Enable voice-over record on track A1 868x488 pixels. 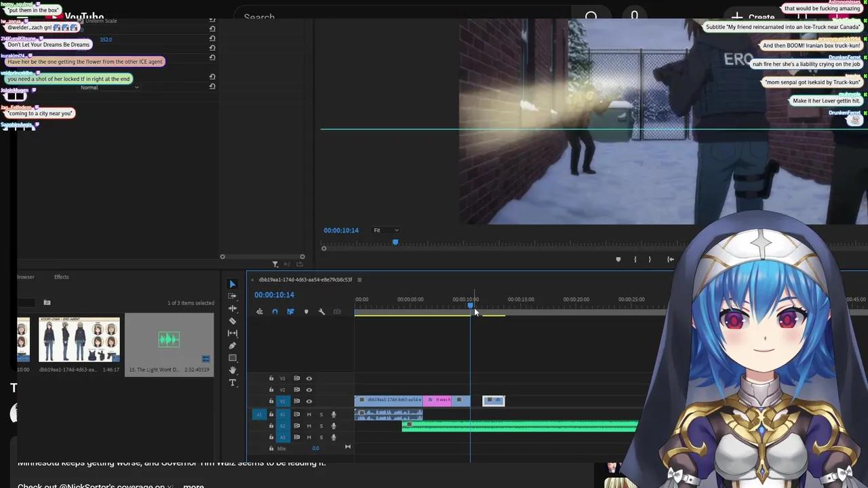[x=333, y=415]
